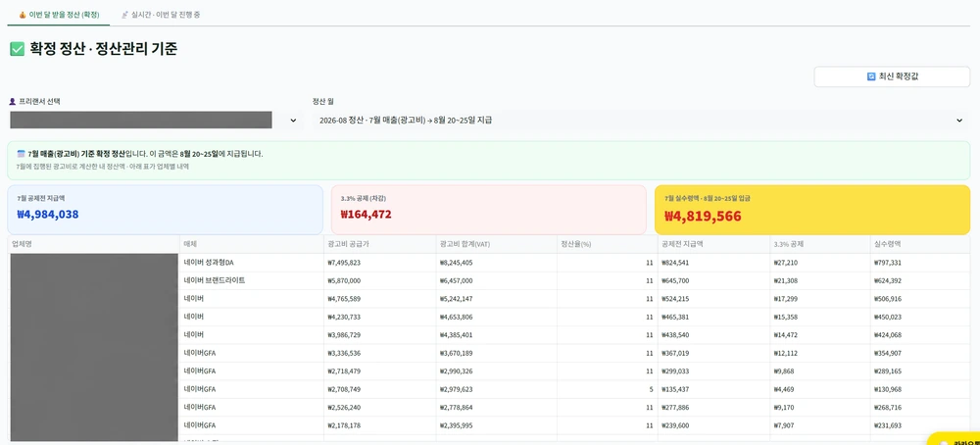Select the 7월 공제전 지급액 card
This screenshot has width=980, height=445.
pos(165,210)
